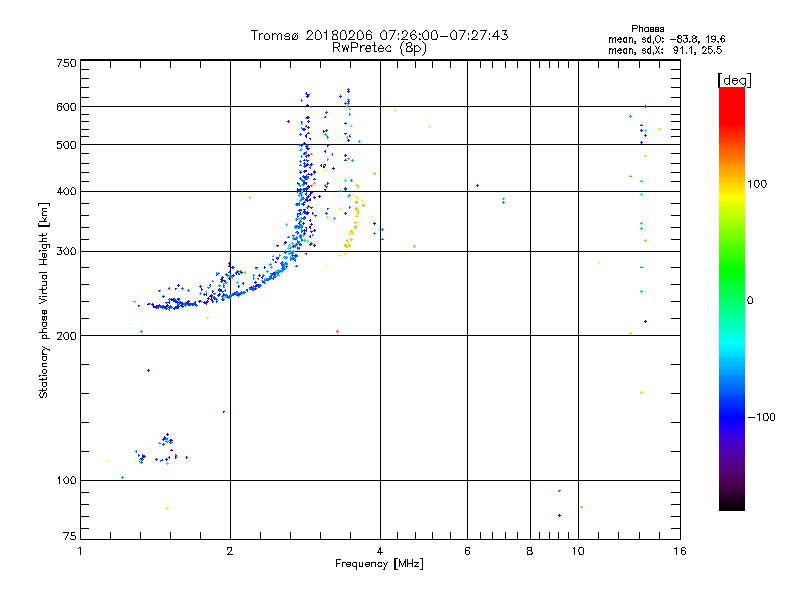Click the y-axis tick label '300'

point(66,252)
